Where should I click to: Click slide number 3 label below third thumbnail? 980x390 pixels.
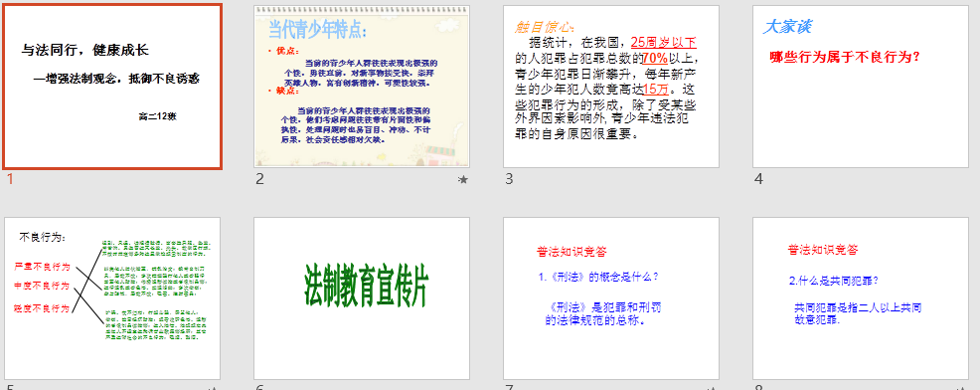point(509,179)
